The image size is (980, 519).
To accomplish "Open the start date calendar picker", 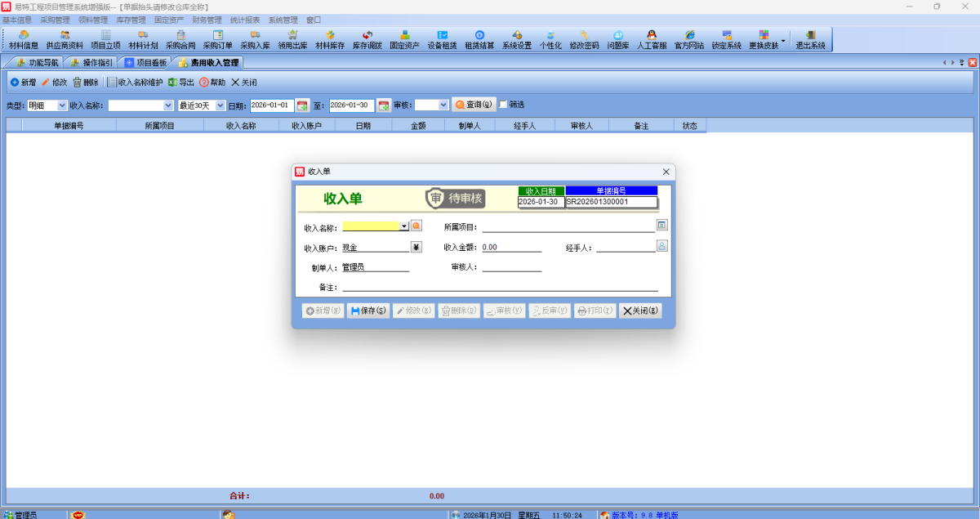I will point(302,105).
